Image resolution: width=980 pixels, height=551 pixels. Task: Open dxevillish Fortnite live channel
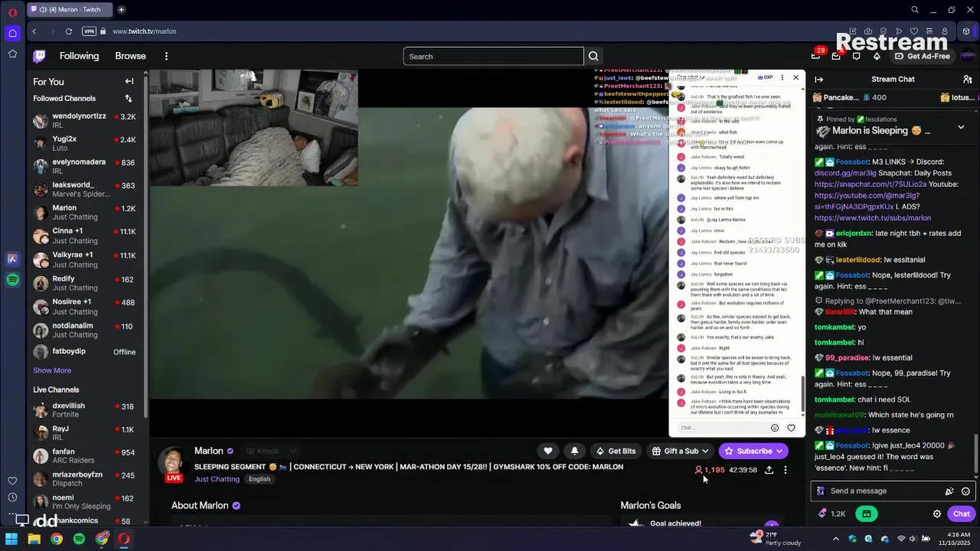click(84, 410)
